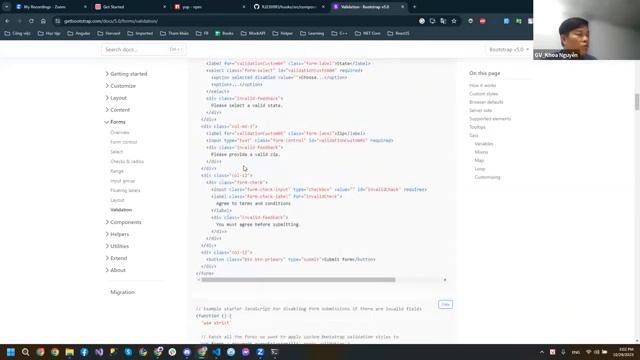Open Windows taskbar search

pyautogui.click(x=25, y=352)
